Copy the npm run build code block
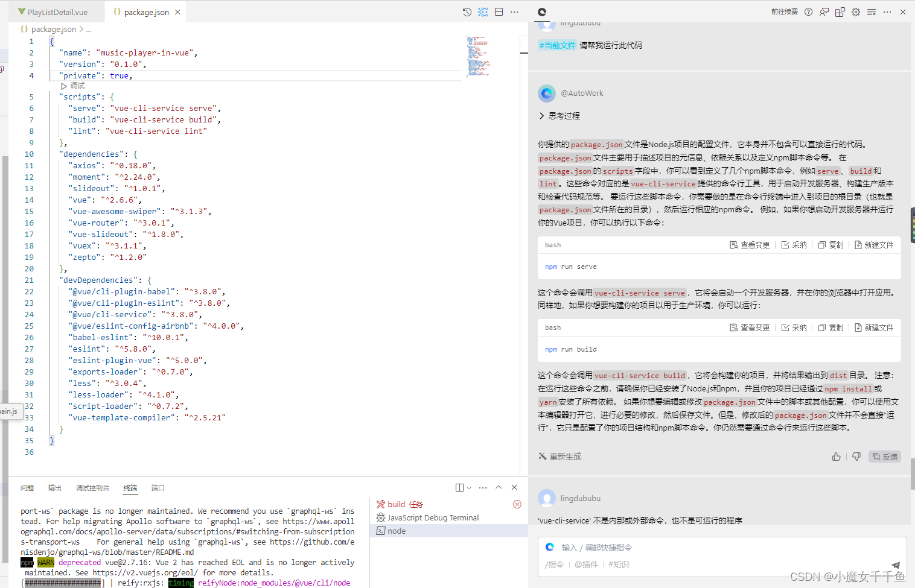This screenshot has width=915, height=588. [831, 327]
